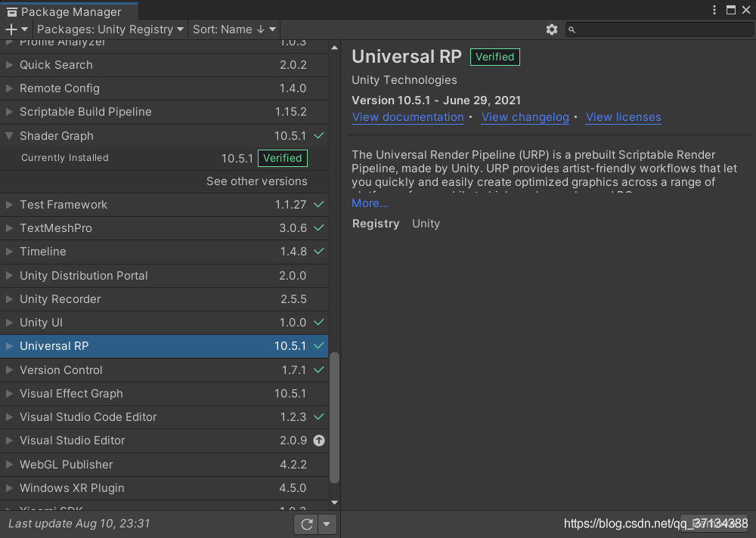Image resolution: width=756 pixels, height=538 pixels.
Task: Expand the Windows XR Plugin entry
Action: pyautogui.click(x=9, y=488)
